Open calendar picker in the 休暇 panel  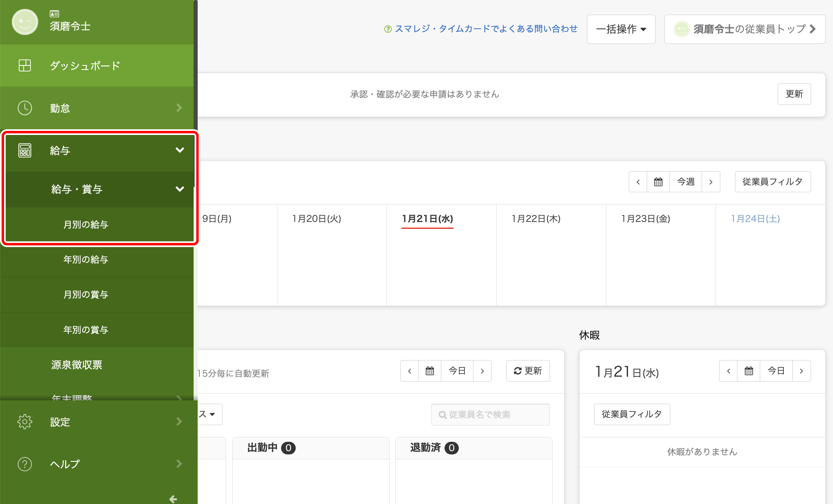[x=749, y=371]
